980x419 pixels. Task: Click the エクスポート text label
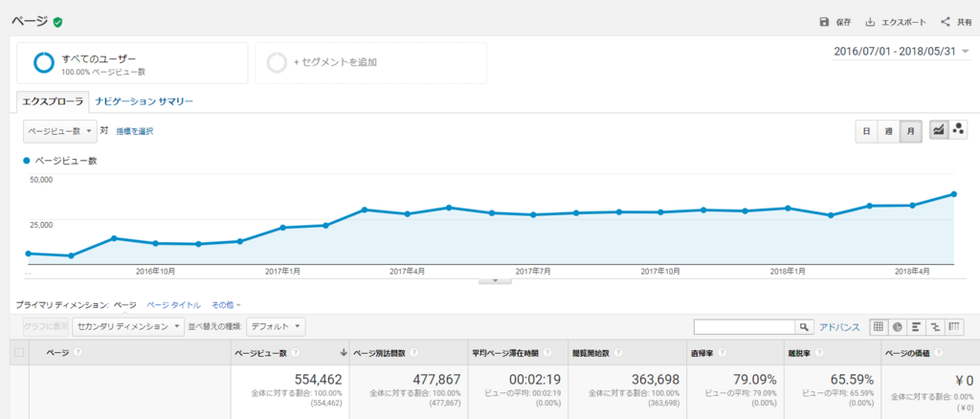tap(903, 22)
